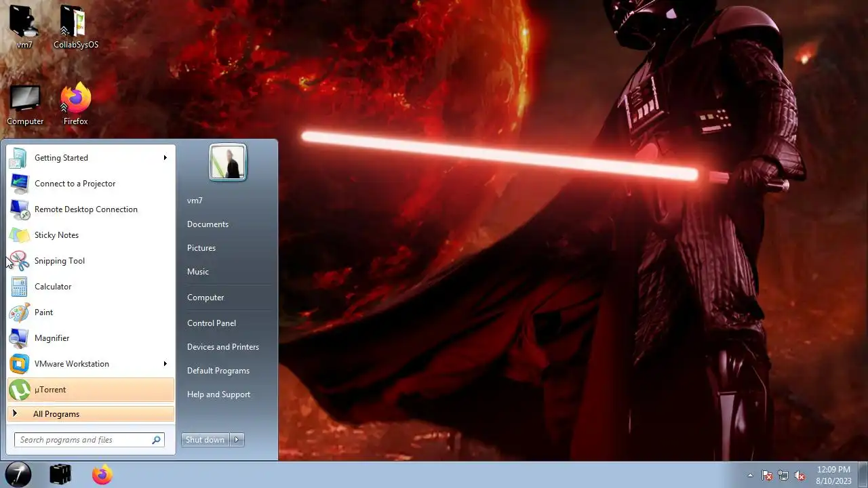
Task: Select the Calculator entry
Action: pyautogui.click(x=91, y=287)
